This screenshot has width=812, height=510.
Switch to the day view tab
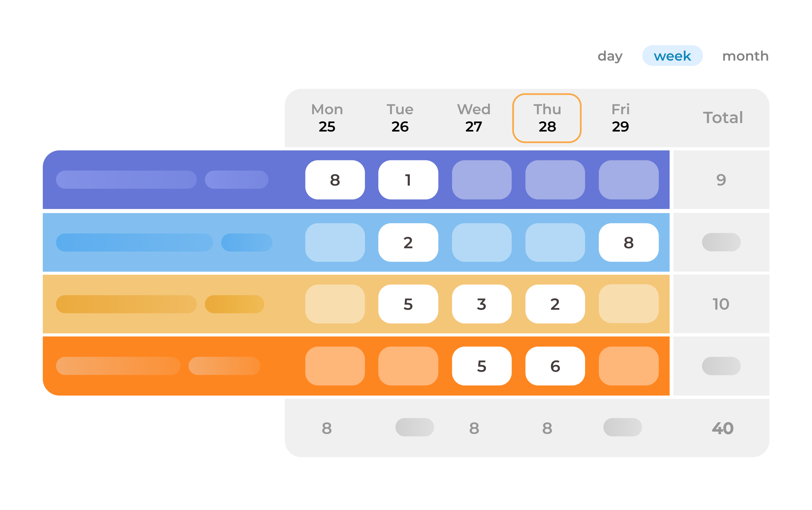pos(610,56)
